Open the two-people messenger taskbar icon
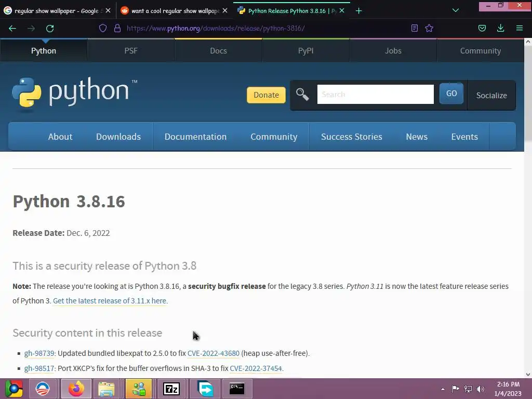The width and height of the screenshot is (532, 399). (x=139, y=389)
